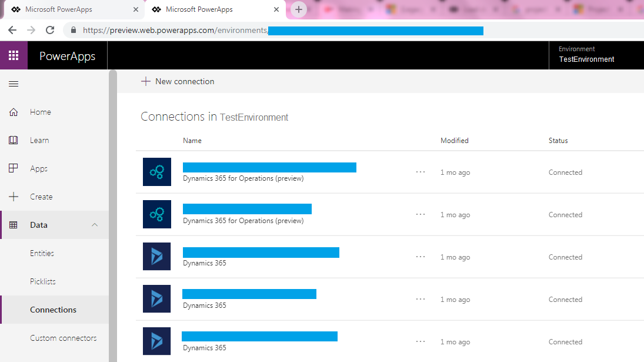Screen dimensions: 644x362
Task: Click the sidebar vertical scrollbar
Action: click(x=113, y=215)
